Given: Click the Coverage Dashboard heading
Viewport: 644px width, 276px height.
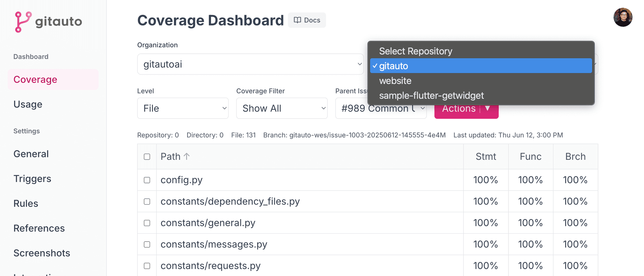Looking at the screenshot, I should pos(211,20).
